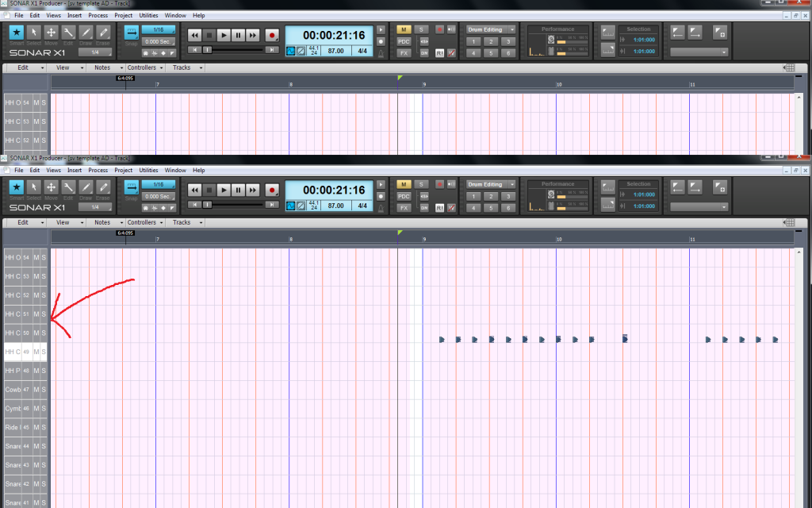Choose the Erase tool in the lower toolbar

(x=103, y=188)
